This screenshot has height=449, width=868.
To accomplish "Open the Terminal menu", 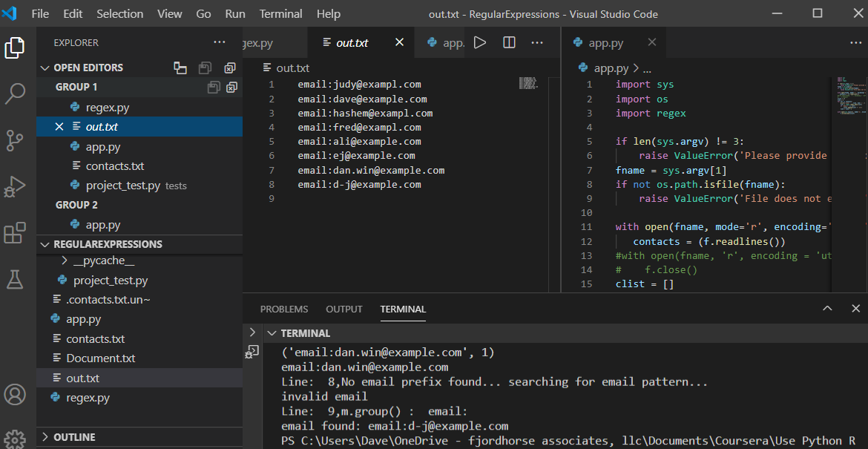I will pyautogui.click(x=280, y=14).
